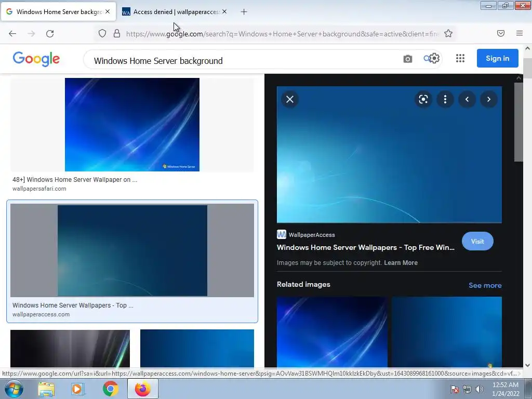Select the wallpapersafari.com image result
This screenshot has width=532, height=399.
(x=132, y=125)
